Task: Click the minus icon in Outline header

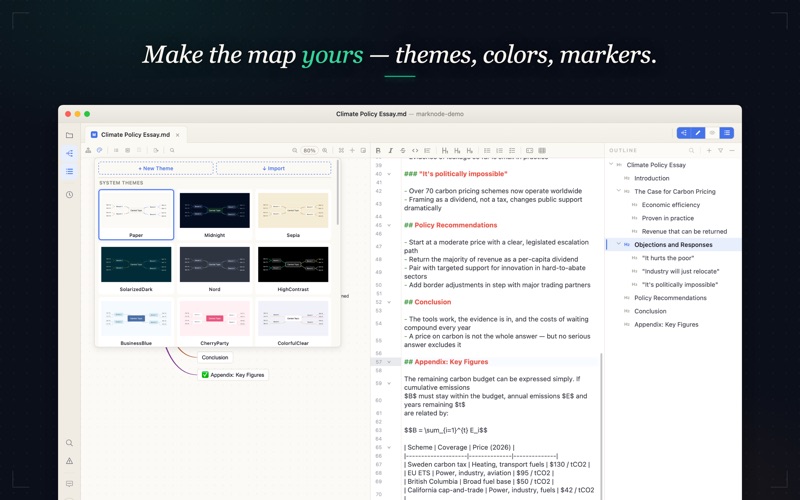Action: coord(732,151)
